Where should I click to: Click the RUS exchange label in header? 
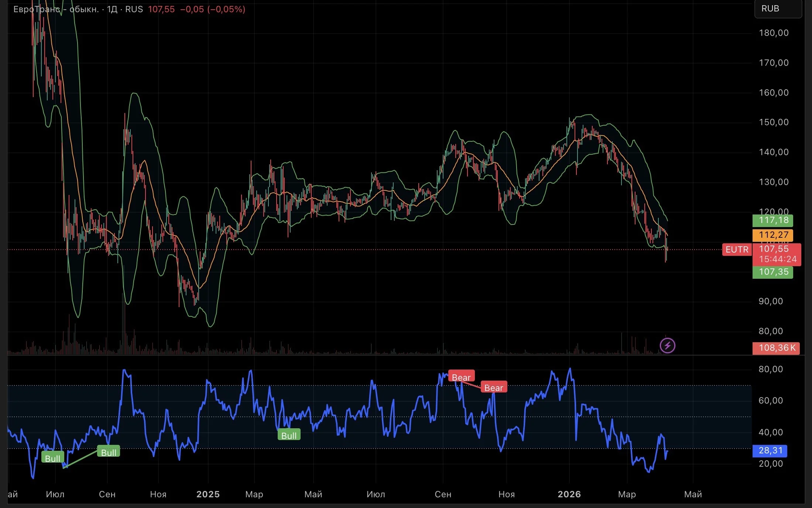click(134, 9)
